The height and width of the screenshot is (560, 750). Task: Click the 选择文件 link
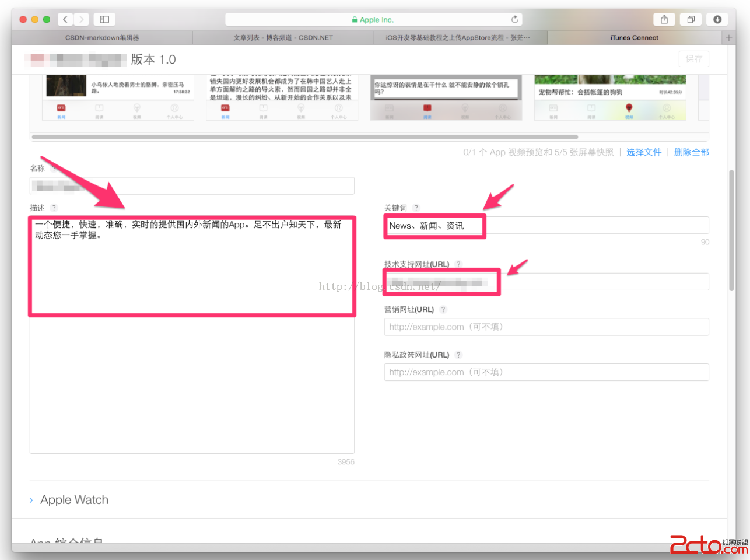[644, 152]
